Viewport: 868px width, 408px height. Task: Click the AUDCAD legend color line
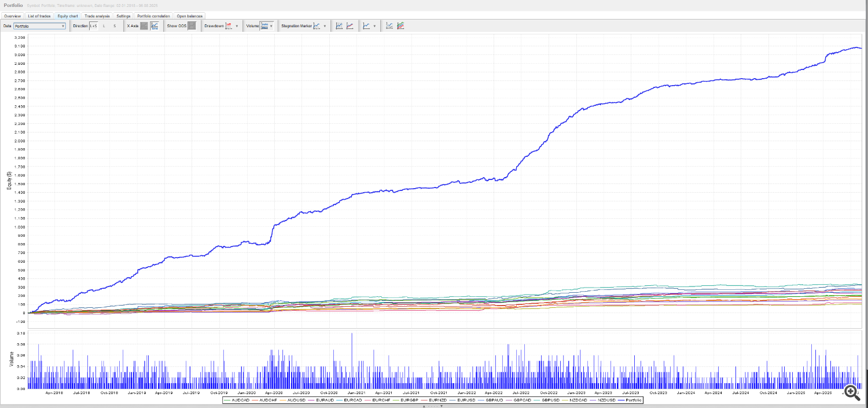click(x=227, y=400)
